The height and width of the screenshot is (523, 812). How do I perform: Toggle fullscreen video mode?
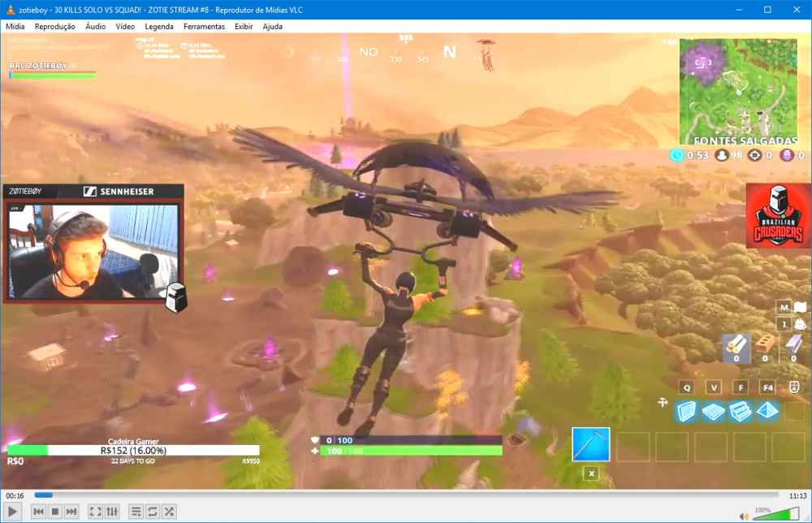pos(95,512)
